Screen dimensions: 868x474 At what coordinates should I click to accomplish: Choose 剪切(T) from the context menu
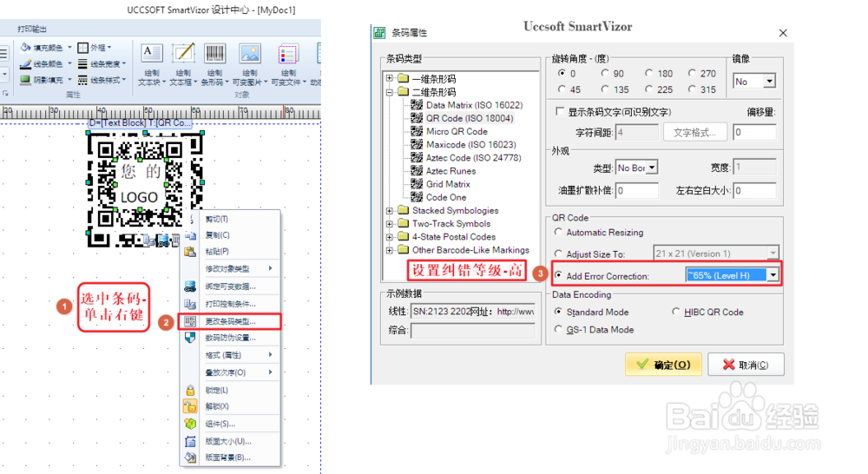216,220
